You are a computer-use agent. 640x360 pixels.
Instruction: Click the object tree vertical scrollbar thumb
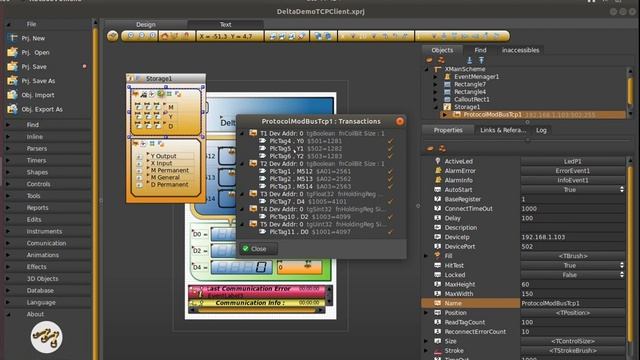630,90
